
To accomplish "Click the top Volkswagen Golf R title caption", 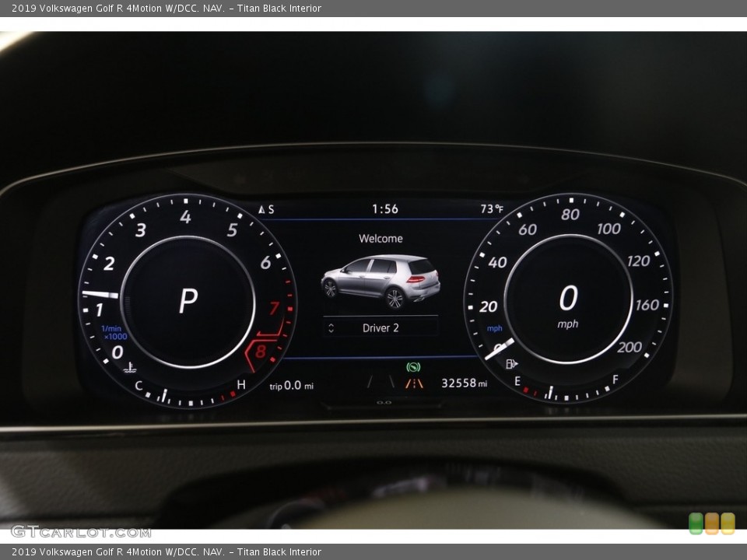I will click(167, 8).
